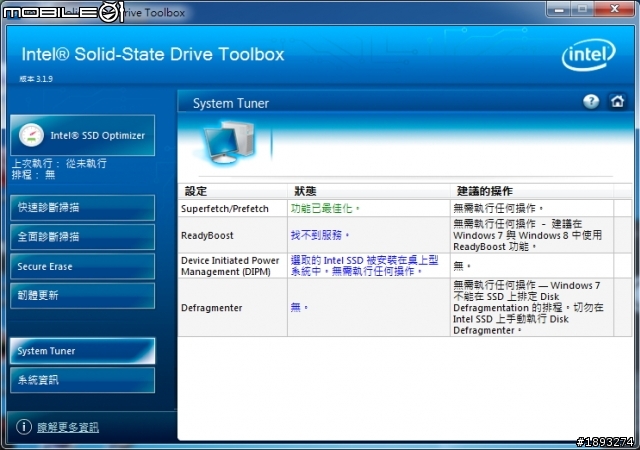The height and width of the screenshot is (450, 640).
Task: Click status text 功能已最佳化
Action: pos(325,208)
